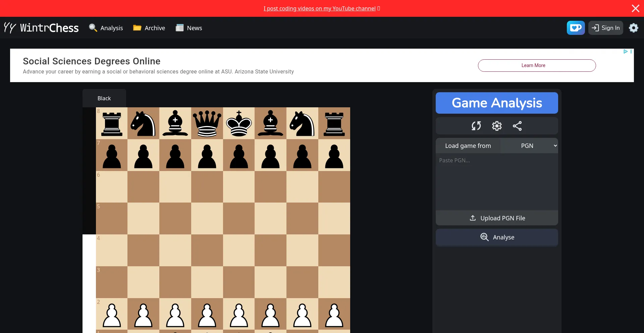Select the white pawn on e2
Screen dimensions: 644x333
pos(239,314)
